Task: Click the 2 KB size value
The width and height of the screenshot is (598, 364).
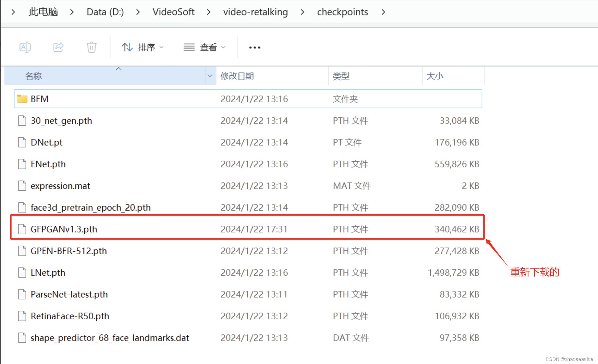Action: pyautogui.click(x=470, y=186)
